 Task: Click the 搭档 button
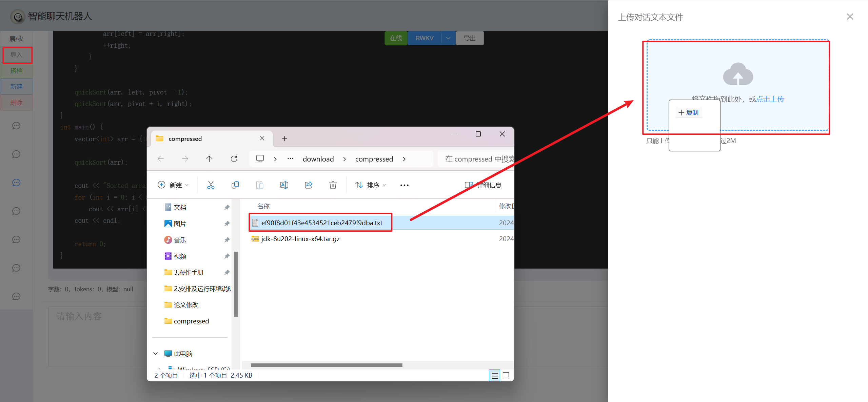pyautogui.click(x=17, y=71)
